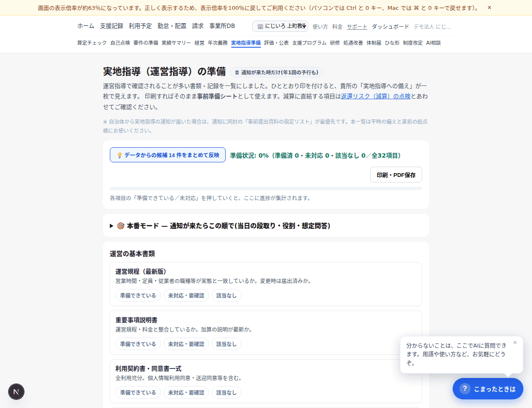Open the ひな形 tab

(x=392, y=43)
